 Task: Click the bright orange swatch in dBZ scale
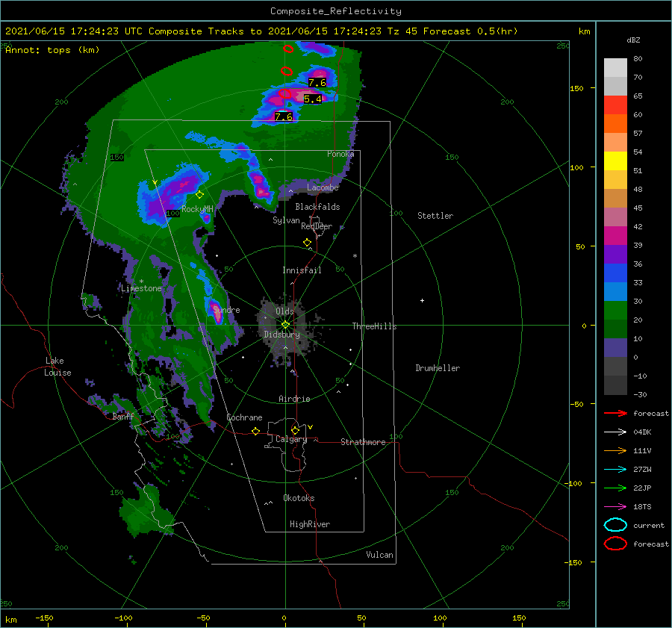615,123
